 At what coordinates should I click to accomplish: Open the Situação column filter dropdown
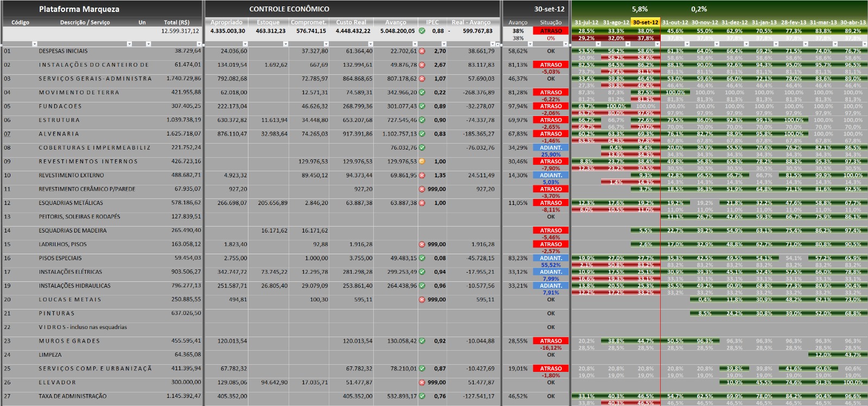coord(566,44)
